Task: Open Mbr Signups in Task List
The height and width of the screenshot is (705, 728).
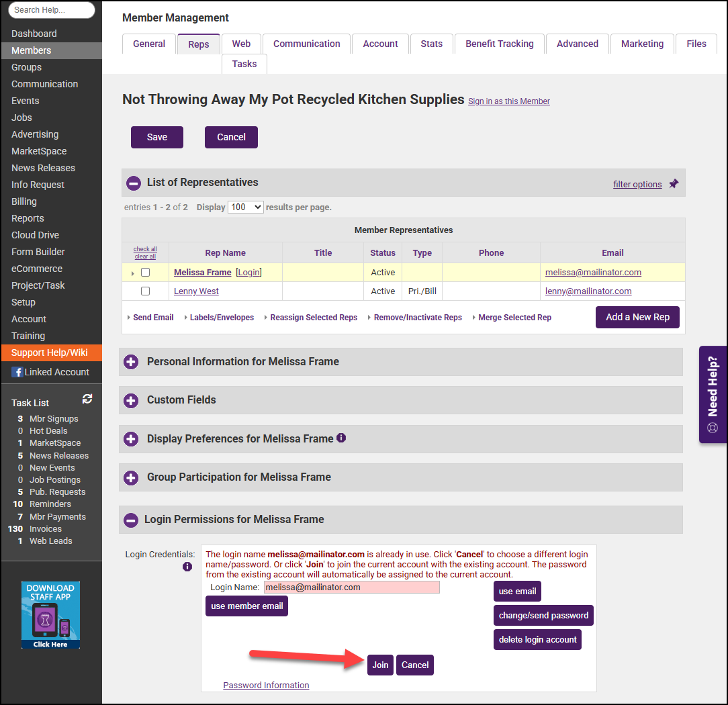Action: pyautogui.click(x=54, y=419)
